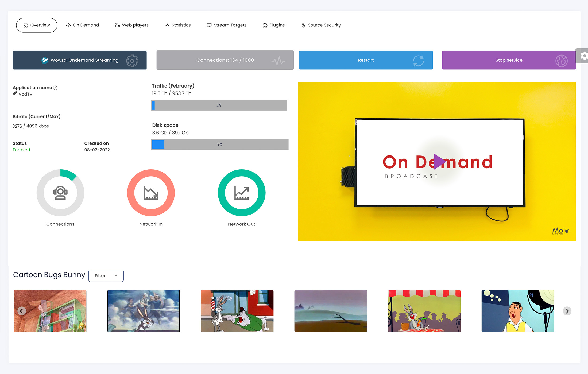
Task: Select the Source Security menu item
Action: (x=321, y=25)
